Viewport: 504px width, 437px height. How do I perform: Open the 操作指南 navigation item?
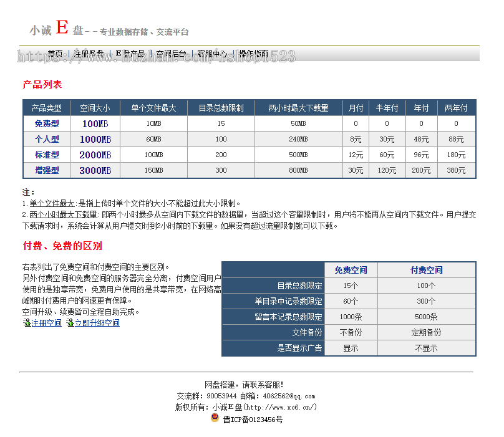click(253, 54)
